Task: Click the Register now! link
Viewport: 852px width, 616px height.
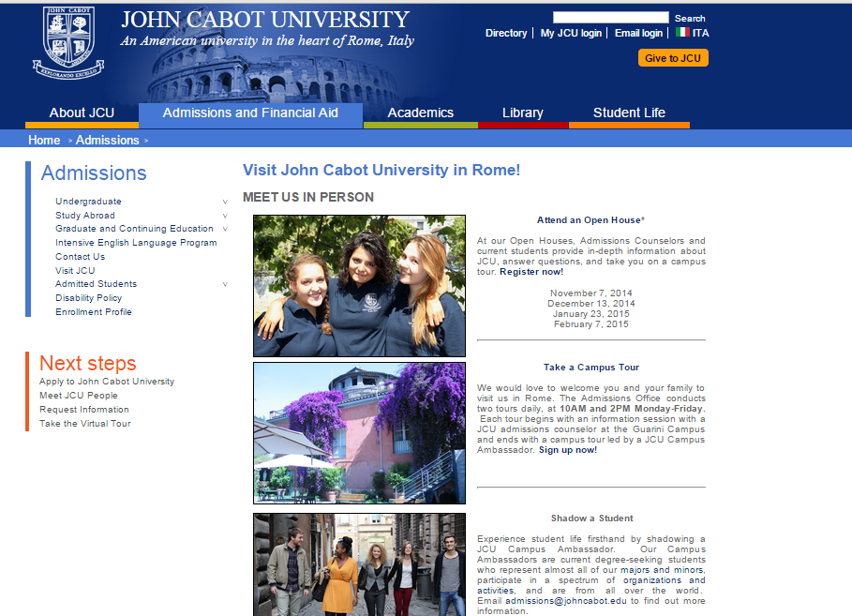Action: pos(531,272)
